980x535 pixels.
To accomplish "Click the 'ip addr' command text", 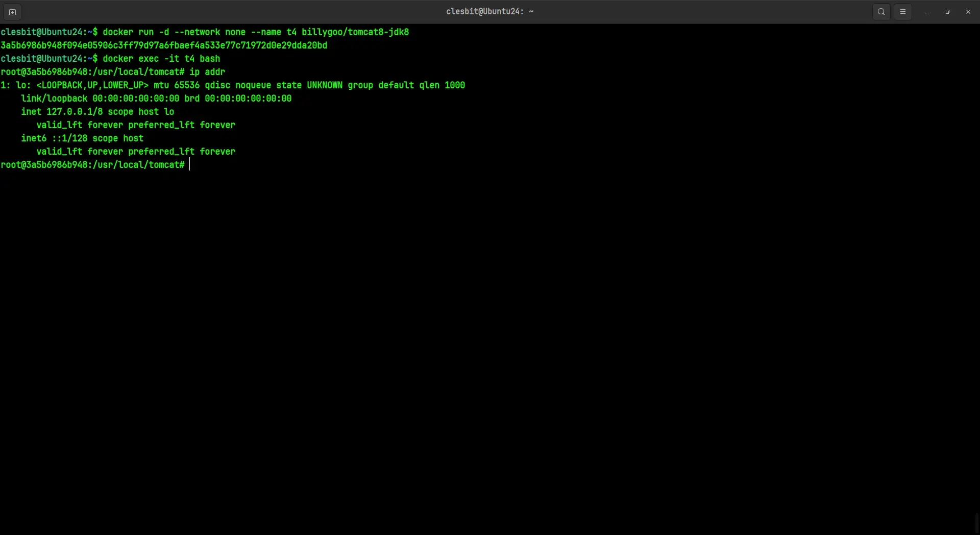I will point(207,72).
